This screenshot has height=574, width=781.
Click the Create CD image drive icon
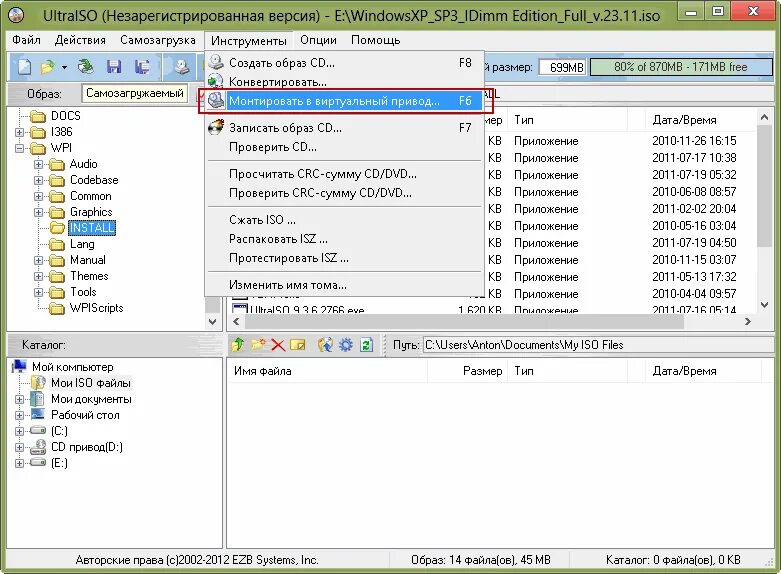click(x=182, y=67)
